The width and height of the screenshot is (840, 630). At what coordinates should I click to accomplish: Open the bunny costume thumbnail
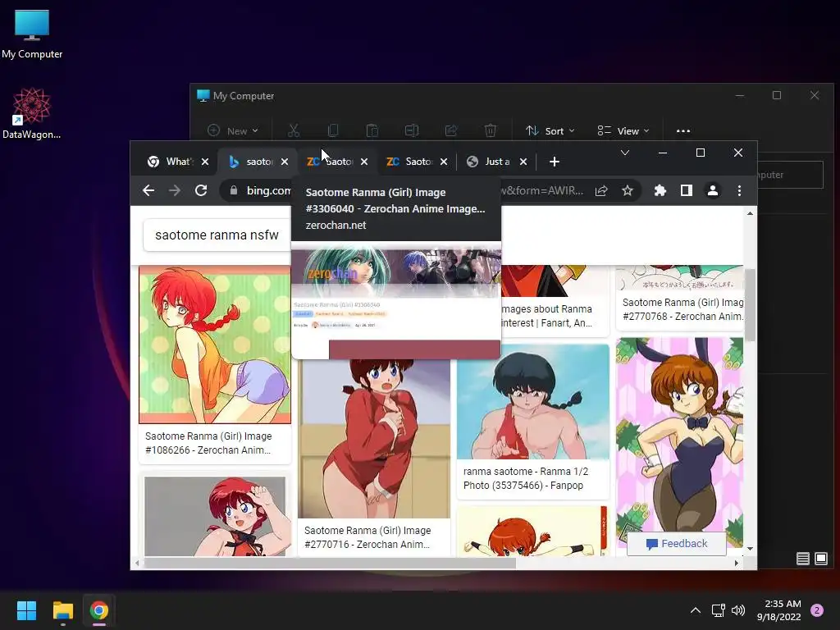(x=679, y=443)
